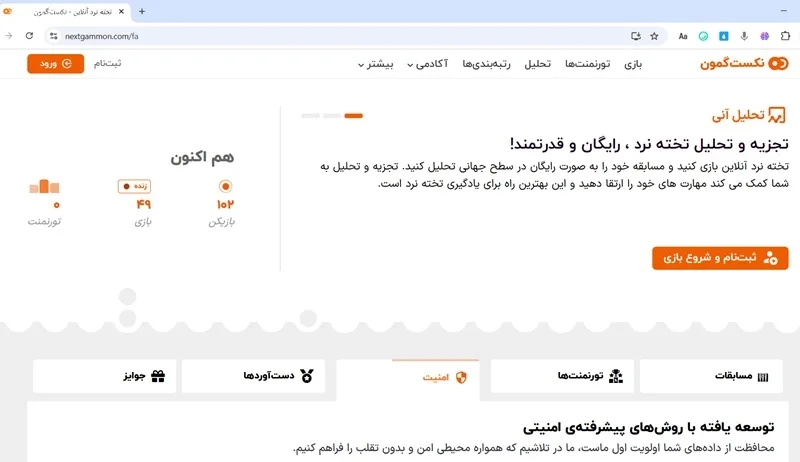The height and width of the screenshot is (462, 800).
Task: Switch to the دست‌آوردها tab
Action: (254, 376)
